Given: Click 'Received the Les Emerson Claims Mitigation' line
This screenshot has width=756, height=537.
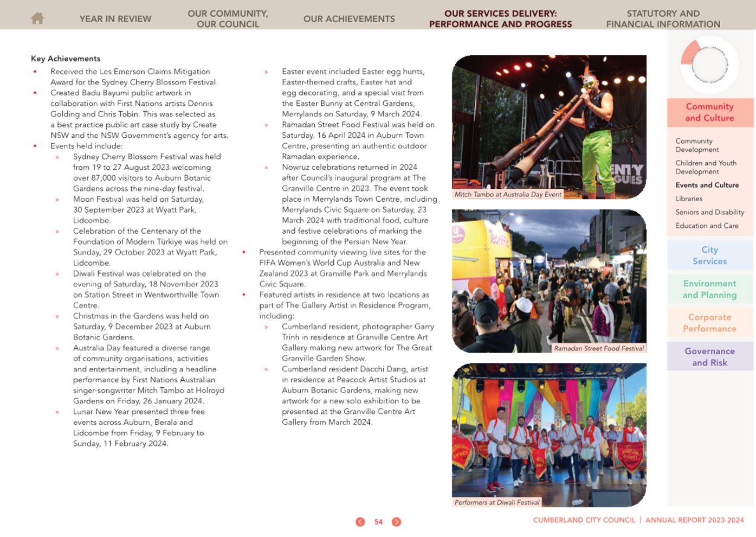Looking at the screenshot, I should pos(130,72).
